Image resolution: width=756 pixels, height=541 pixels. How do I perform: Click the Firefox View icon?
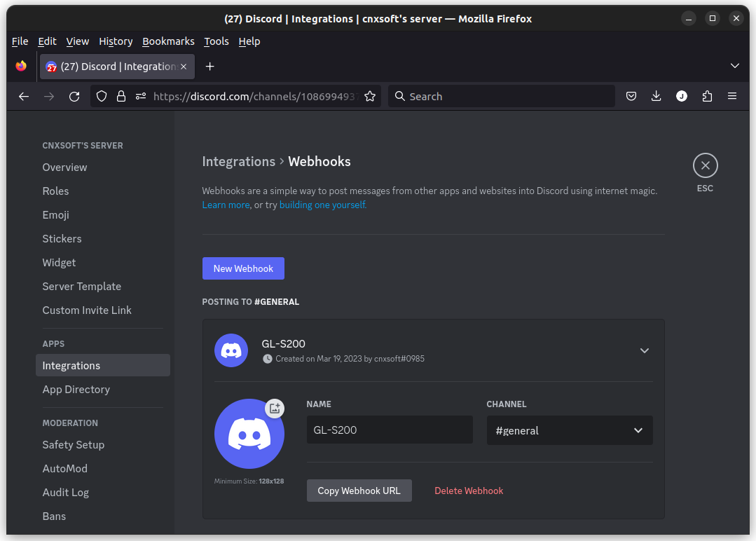tap(21, 66)
